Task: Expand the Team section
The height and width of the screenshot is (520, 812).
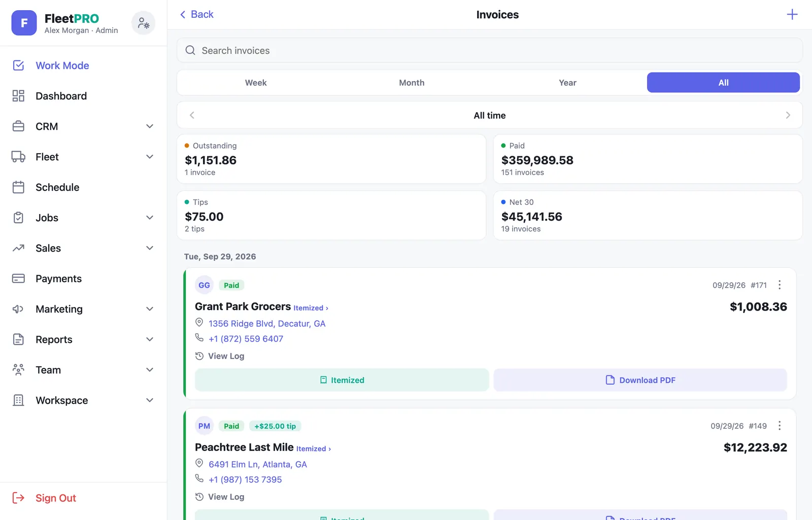Action: pyautogui.click(x=150, y=370)
